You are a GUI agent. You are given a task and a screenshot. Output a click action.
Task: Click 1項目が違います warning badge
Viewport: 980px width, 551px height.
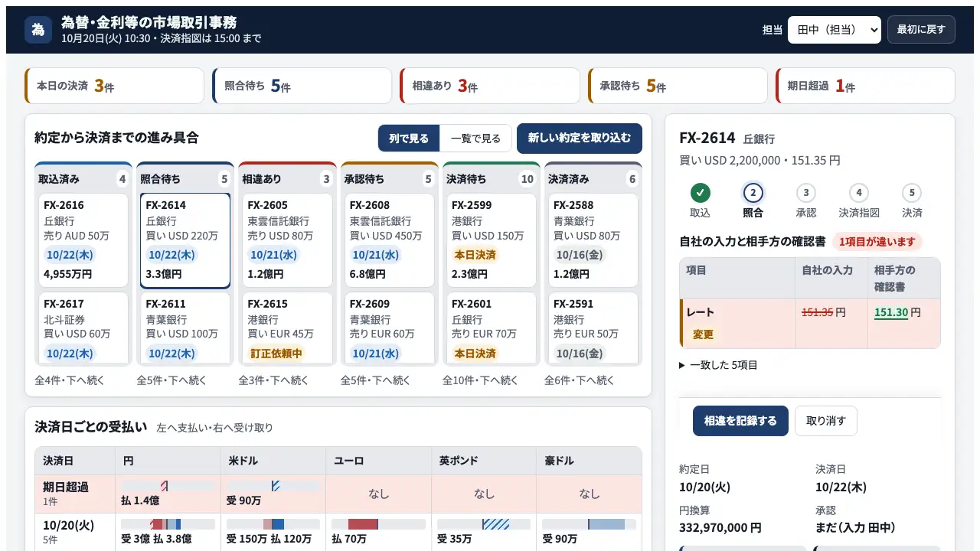[877, 242]
